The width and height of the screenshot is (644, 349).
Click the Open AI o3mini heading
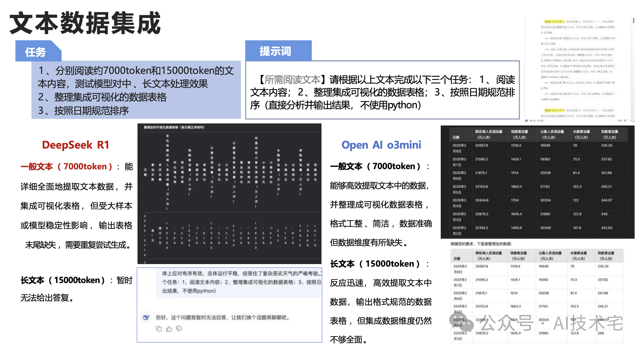[381, 145]
